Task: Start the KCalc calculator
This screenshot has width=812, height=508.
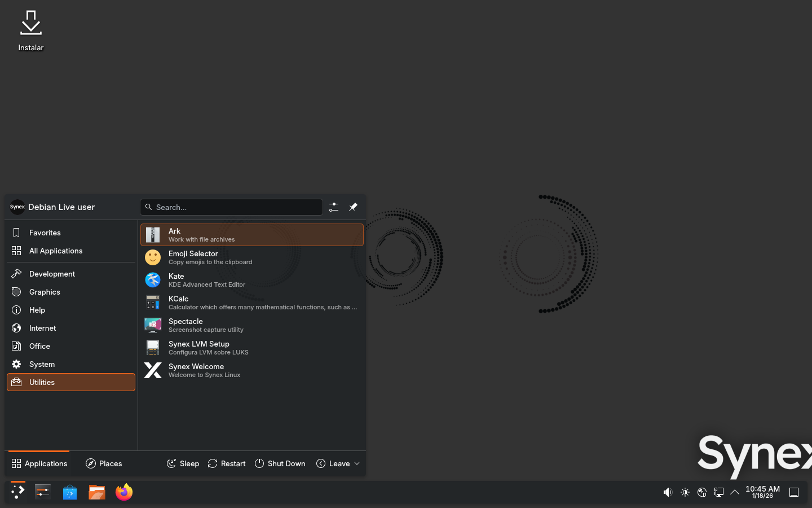Action: click(x=251, y=303)
